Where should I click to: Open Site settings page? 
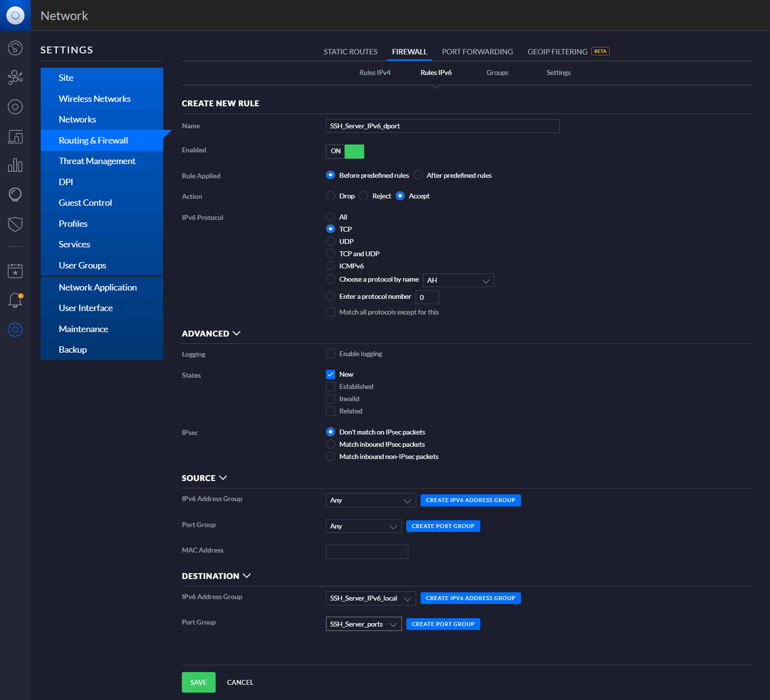(x=102, y=78)
